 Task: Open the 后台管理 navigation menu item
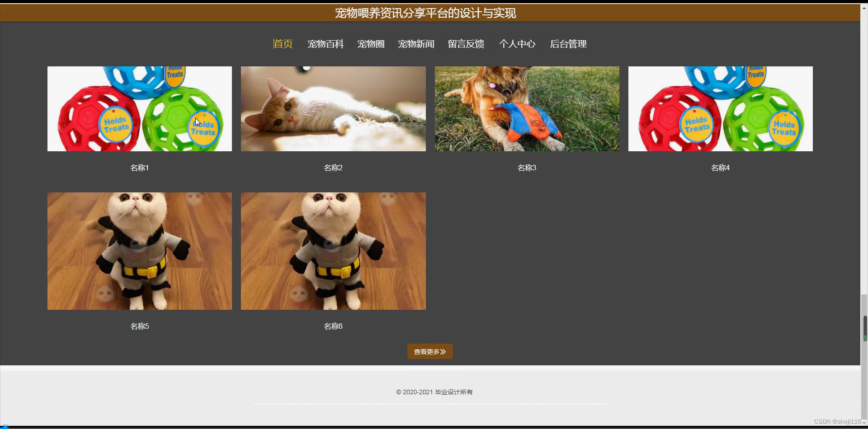tap(568, 44)
